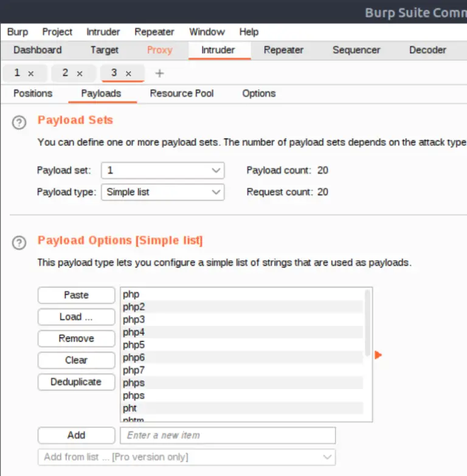Screen dimensions: 467x476
Task: Select the 'php4' payload entry
Action: [x=242, y=333]
